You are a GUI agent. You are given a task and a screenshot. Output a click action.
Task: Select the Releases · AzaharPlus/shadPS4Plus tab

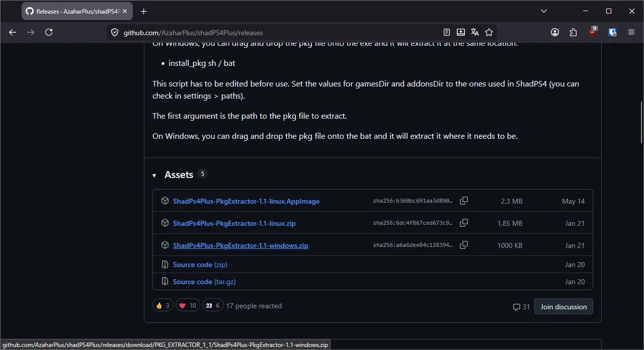(77, 11)
